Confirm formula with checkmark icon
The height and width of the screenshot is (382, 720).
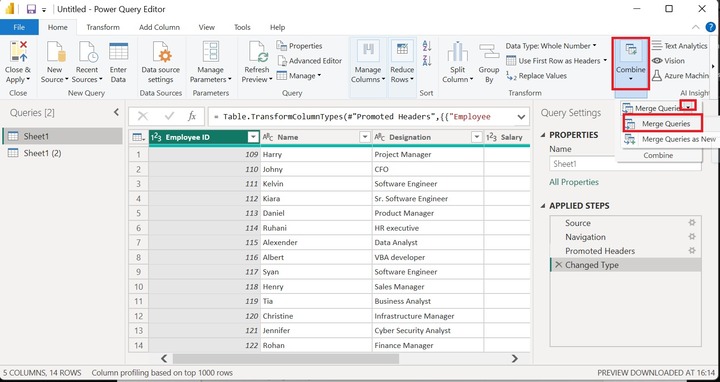click(169, 117)
